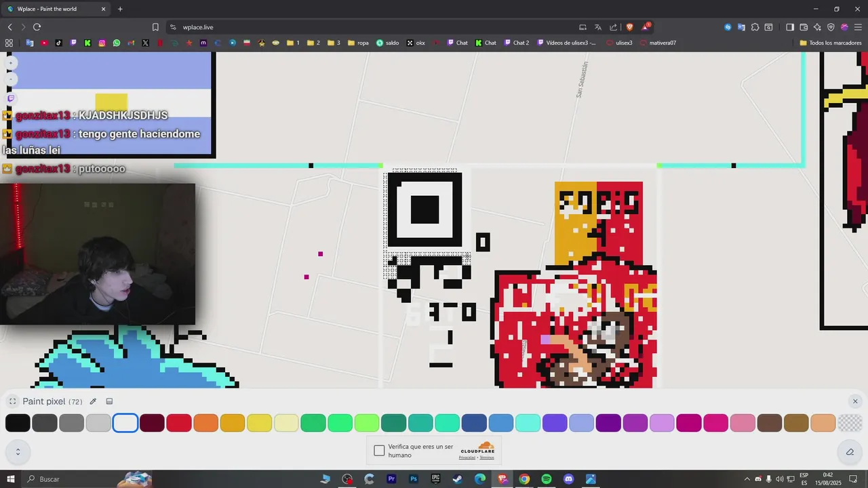Screen dimensions: 868x488
Task: Show hidden system tray icons
Action: click(x=747, y=479)
